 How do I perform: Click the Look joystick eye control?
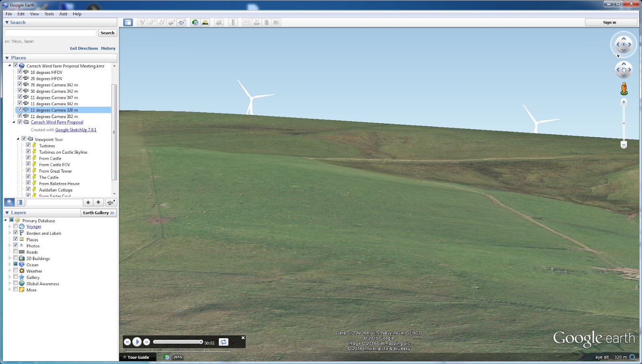(624, 44)
